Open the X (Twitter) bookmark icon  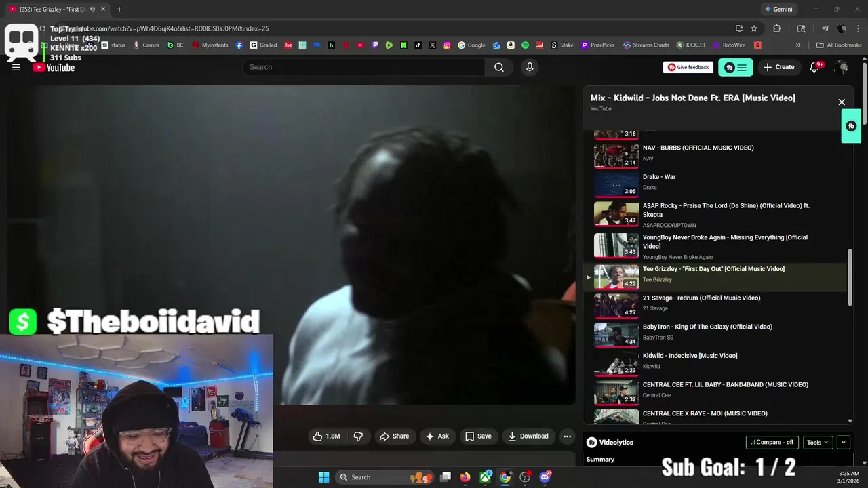pos(433,45)
